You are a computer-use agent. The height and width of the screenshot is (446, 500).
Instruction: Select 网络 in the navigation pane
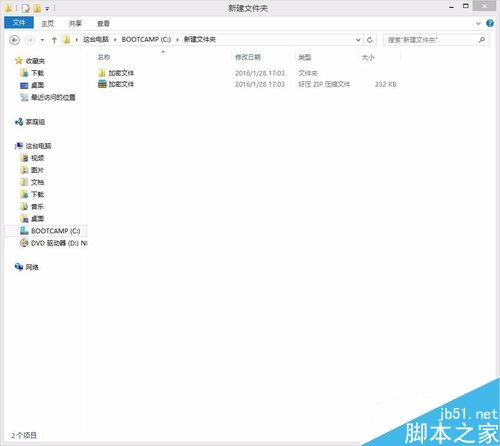coord(32,267)
